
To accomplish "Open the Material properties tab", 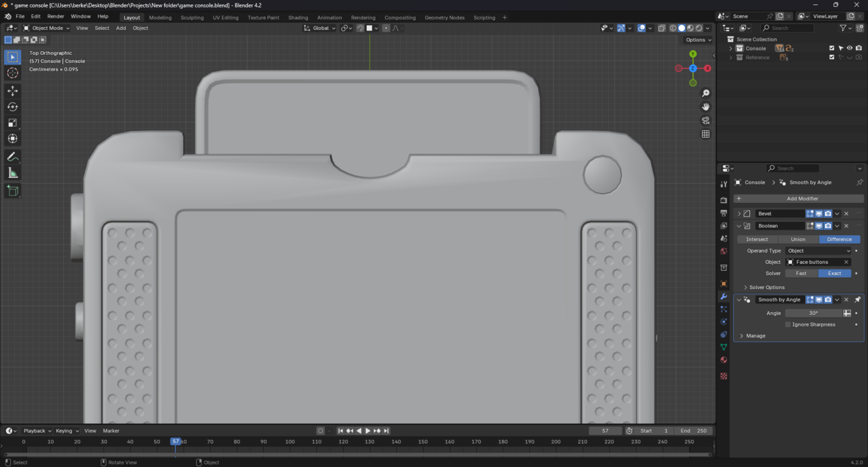I will pos(724,360).
